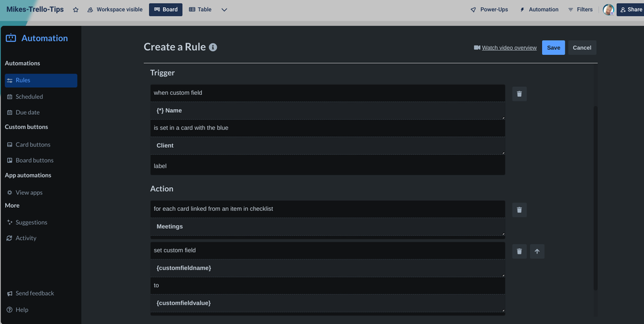The width and height of the screenshot is (644, 324).
Task: Click the Card buttons icon
Action: (10, 145)
